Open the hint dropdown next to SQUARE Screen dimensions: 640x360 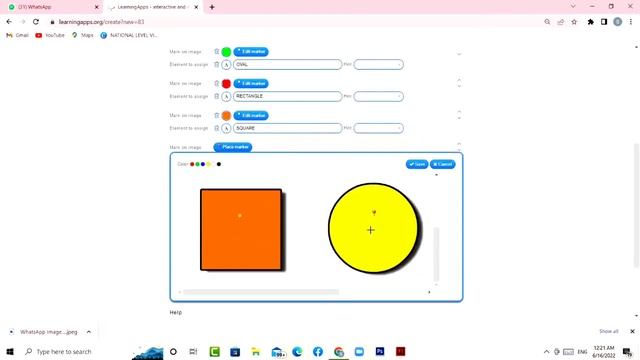(x=378, y=128)
